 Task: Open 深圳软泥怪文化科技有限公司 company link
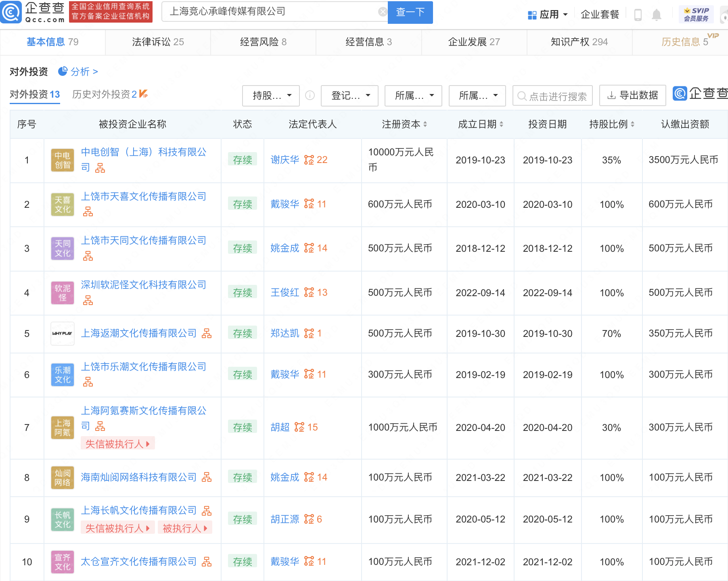tap(144, 285)
